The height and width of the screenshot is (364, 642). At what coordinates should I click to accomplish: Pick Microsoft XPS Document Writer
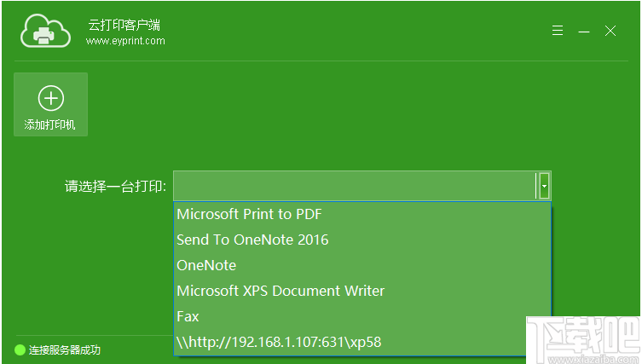(362, 291)
